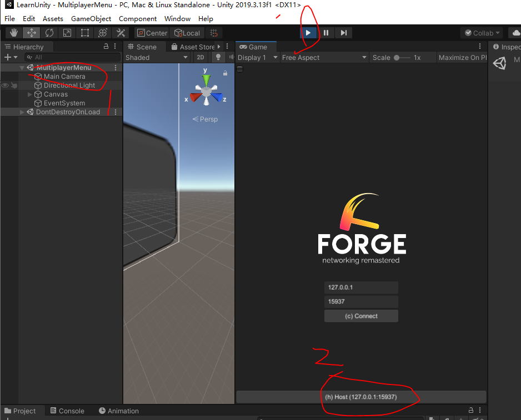Open bottom panel options kebab menu

(x=480, y=411)
